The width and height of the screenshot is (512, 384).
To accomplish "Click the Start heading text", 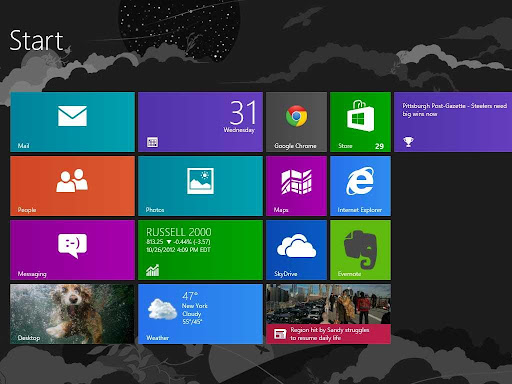I will pyautogui.click(x=36, y=41).
